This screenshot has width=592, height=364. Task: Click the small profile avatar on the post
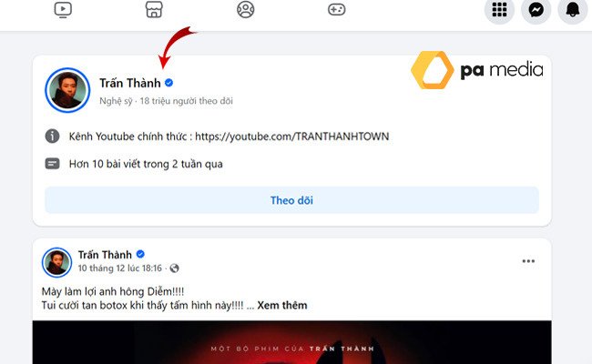coord(56,262)
